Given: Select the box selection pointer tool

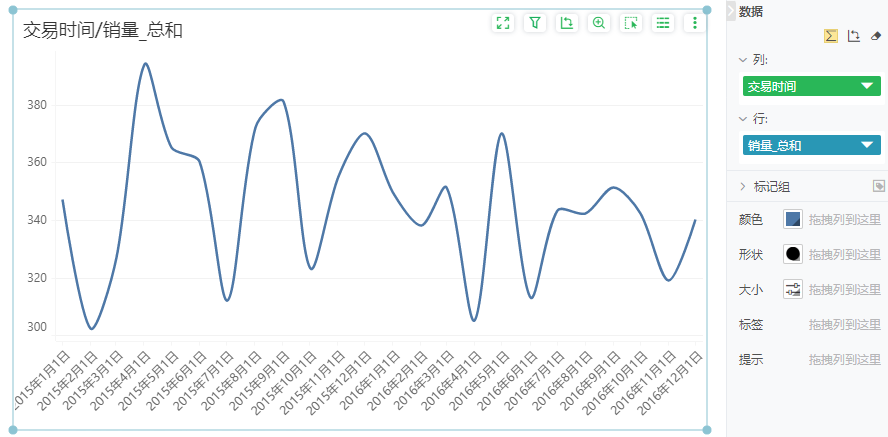Looking at the screenshot, I should point(631,23).
